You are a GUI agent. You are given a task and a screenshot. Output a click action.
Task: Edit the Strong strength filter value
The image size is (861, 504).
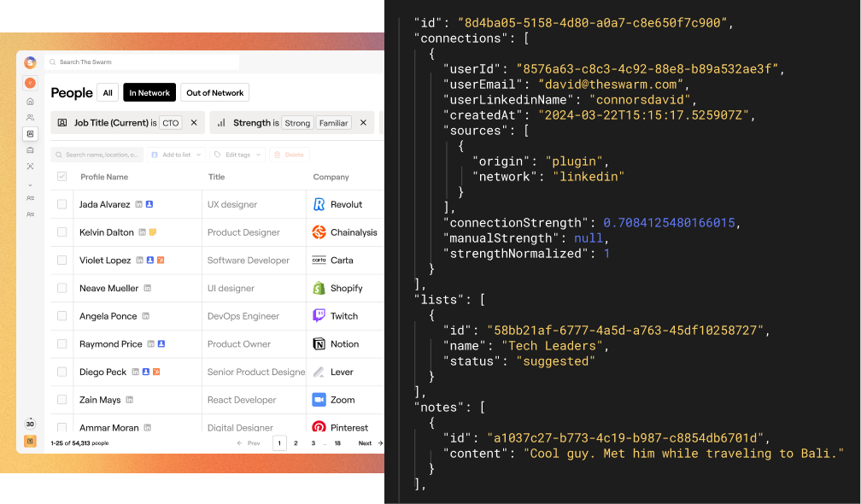point(297,123)
